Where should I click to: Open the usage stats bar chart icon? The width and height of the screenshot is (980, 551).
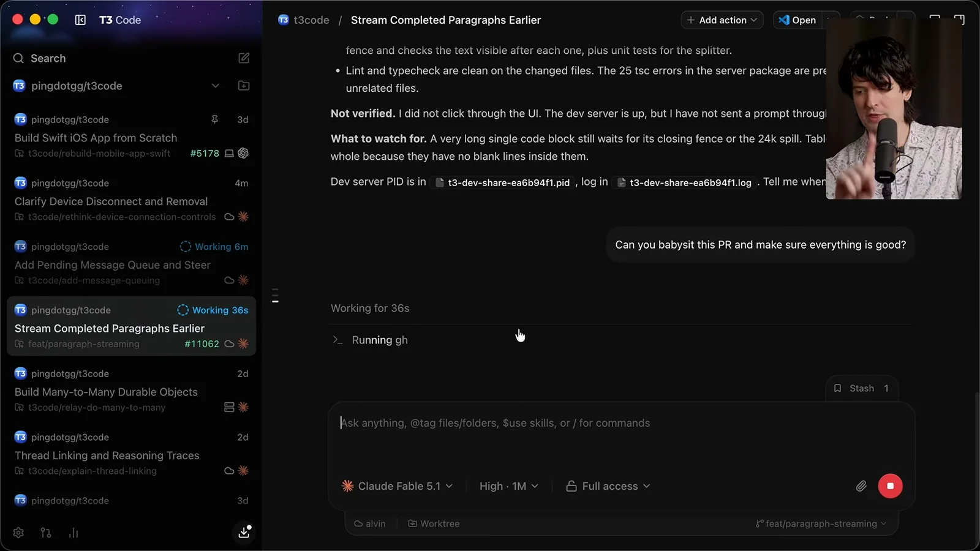[x=73, y=533]
